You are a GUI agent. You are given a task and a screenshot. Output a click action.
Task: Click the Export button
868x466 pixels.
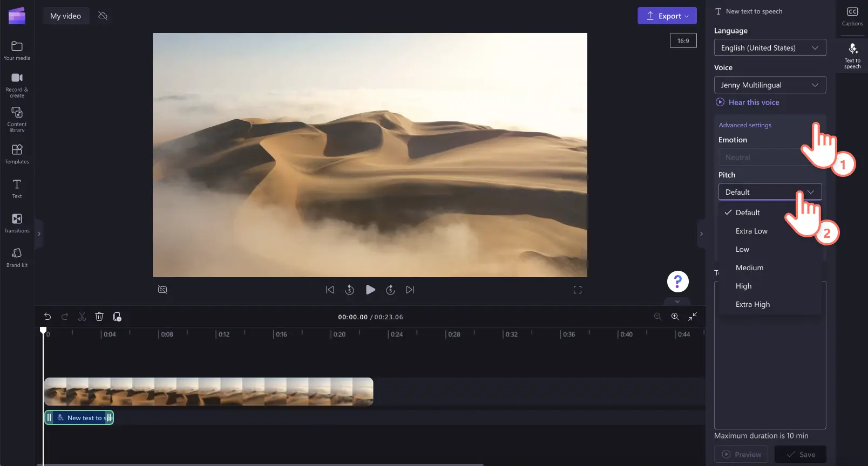[x=667, y=16]
